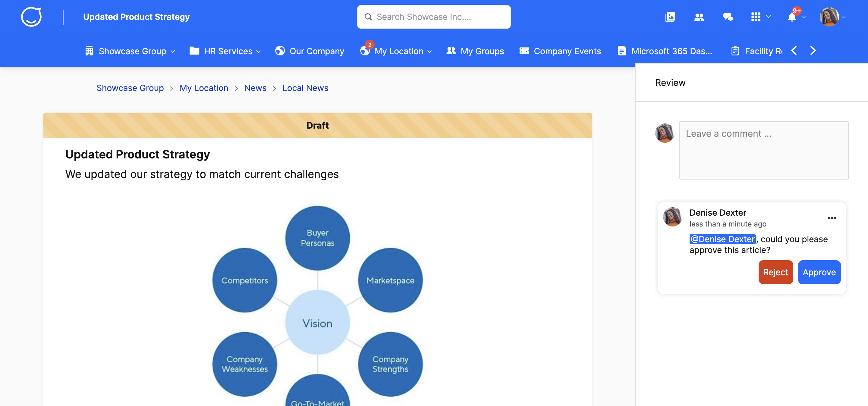The width and height of the screenshot is (868, 406).
Task: Go to My Location breadcrumb
Action: (x=204, y=88)
